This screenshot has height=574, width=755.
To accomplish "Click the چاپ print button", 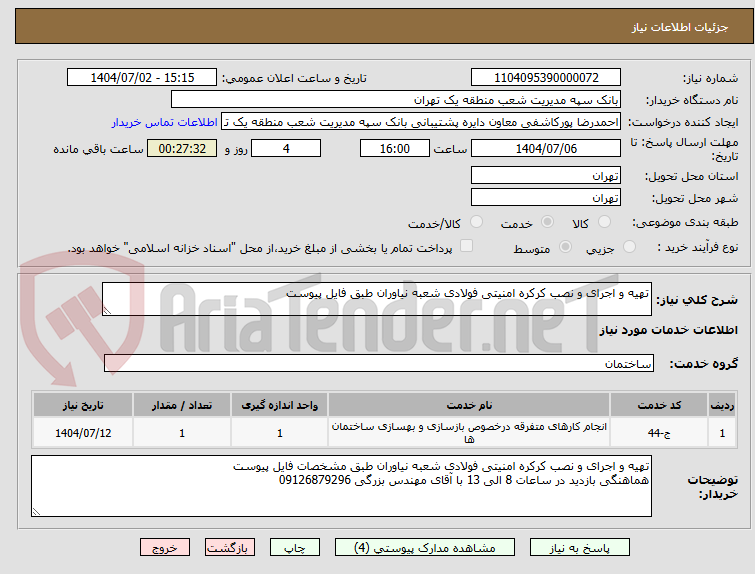I will click(295, 548).
